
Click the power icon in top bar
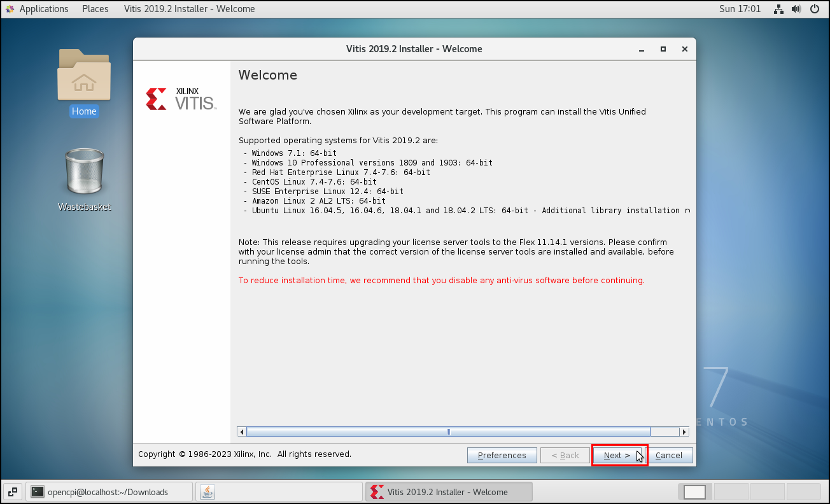(815, 9)
